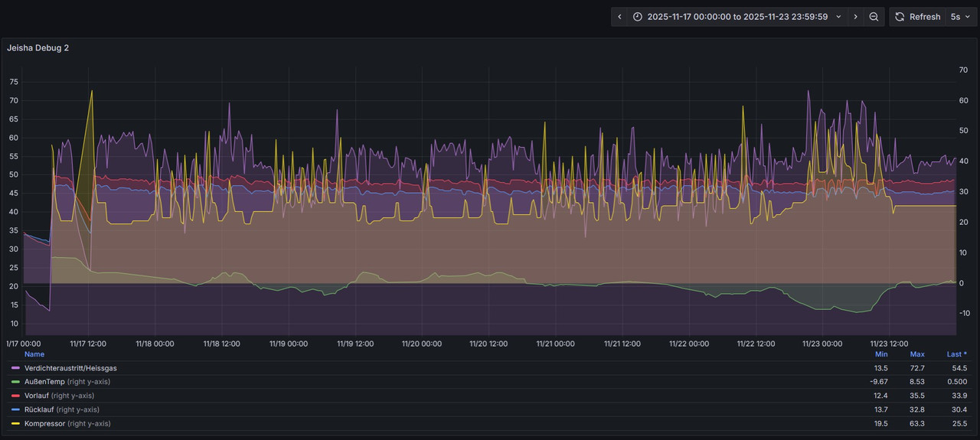Click the right y-axis label -10
Screen dimensions: 980x440
click(x=964, y=313)
